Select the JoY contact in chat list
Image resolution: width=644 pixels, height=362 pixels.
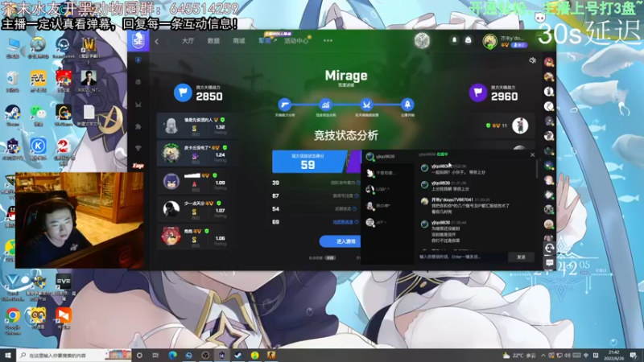[x=387, y=222]
